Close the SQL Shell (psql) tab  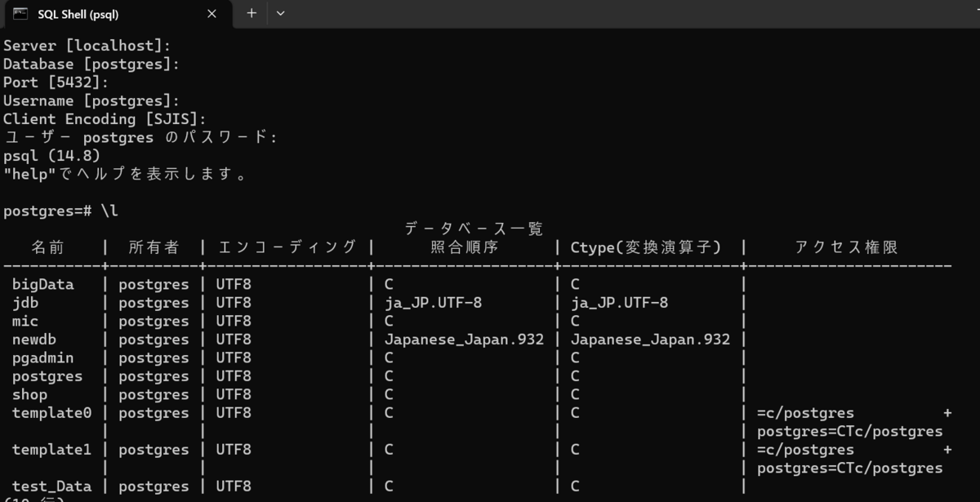[211, 14]
